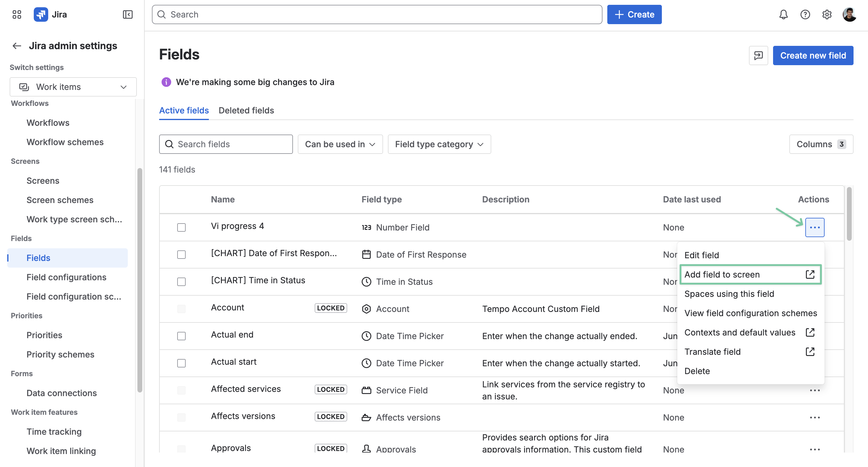Go back with Jira admin settings arrow
This screenshot has width=868, height=467.
tap(17, 46)
